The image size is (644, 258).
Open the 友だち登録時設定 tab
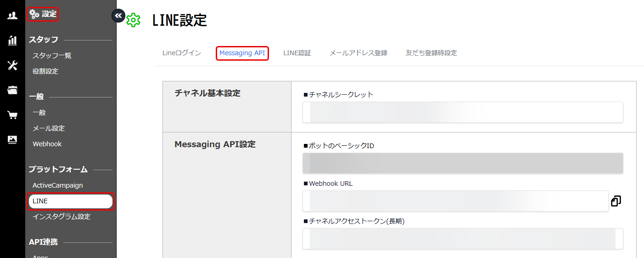click(x=431, y=53)
